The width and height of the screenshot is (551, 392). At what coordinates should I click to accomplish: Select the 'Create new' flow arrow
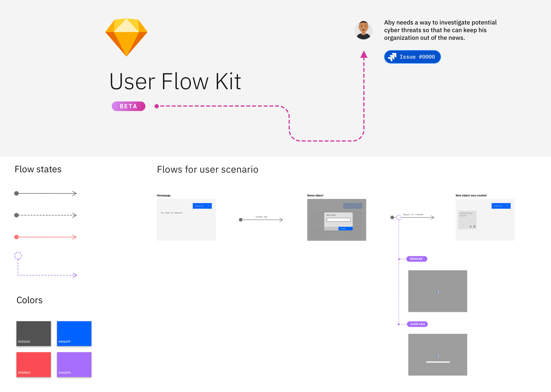click(261, 220)
